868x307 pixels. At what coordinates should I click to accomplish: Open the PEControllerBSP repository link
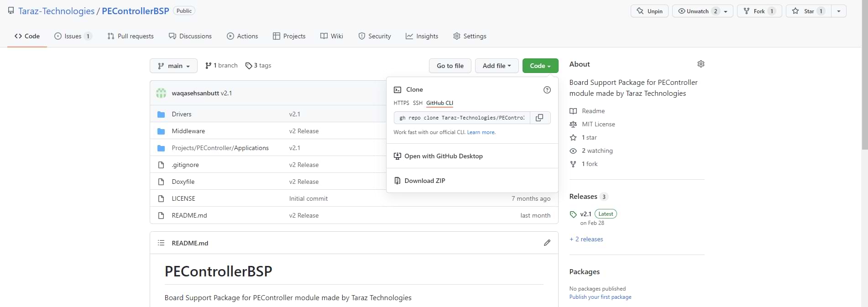pos(136,11)
